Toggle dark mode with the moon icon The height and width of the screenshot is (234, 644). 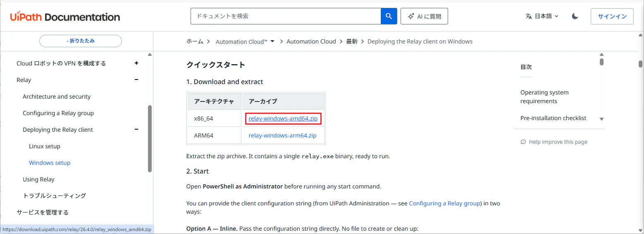(x=575, y=16)
